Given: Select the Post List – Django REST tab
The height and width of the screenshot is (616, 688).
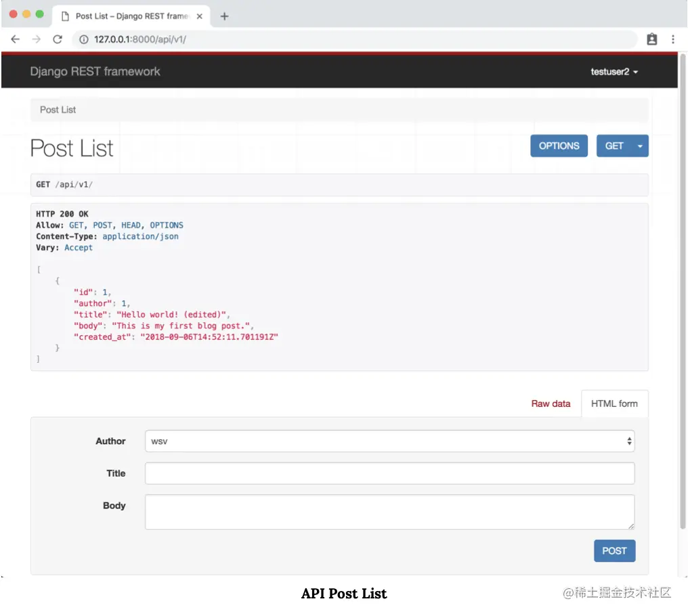Looking at the screenshot, I should [x=131, y=16].
